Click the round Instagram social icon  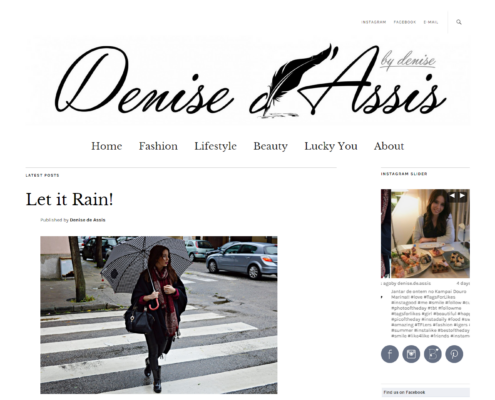[x=411, y=354]
